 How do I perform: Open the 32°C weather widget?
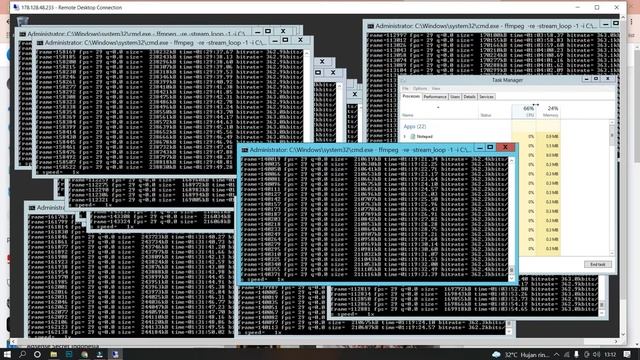click(x=520, y=355)
